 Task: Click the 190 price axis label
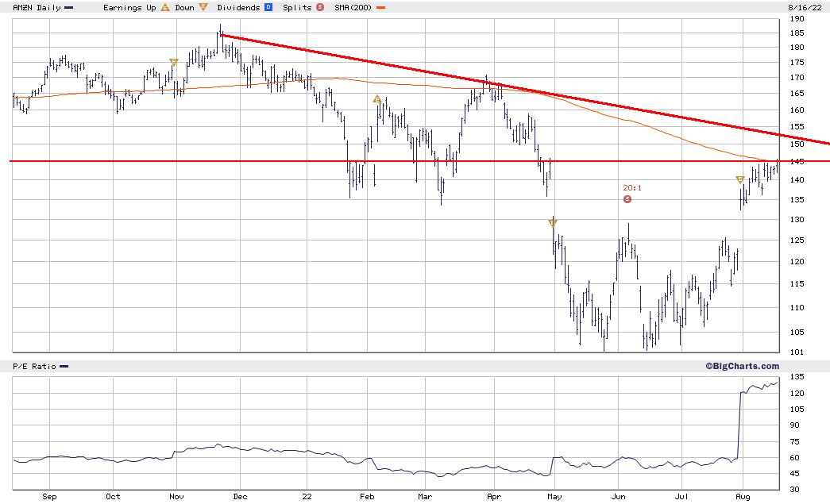797,18
